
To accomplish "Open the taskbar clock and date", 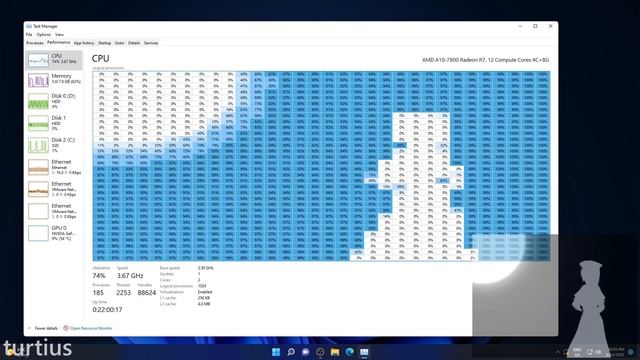I will tap(616, 352).
